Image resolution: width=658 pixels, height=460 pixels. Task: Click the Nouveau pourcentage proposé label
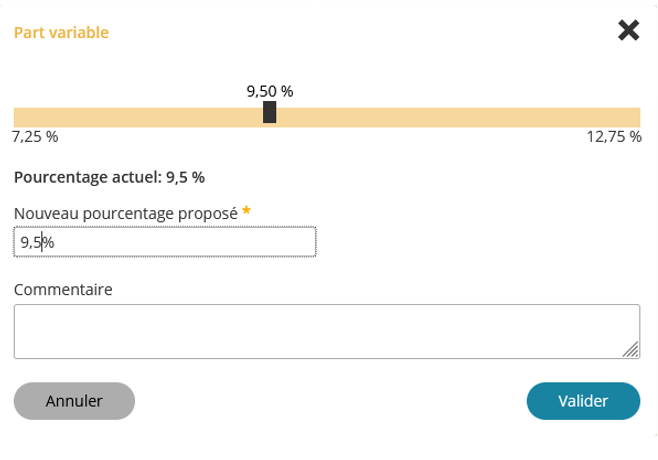click(x=125, y=213)
